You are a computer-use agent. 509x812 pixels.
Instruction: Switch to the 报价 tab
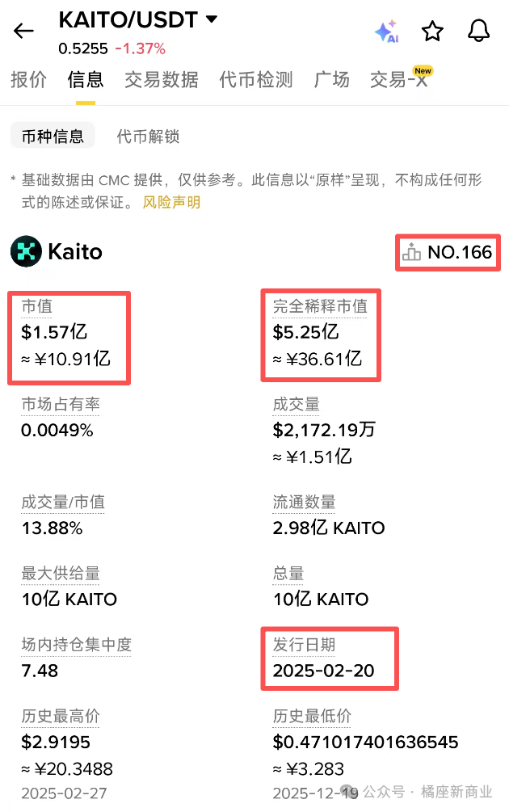28,79
